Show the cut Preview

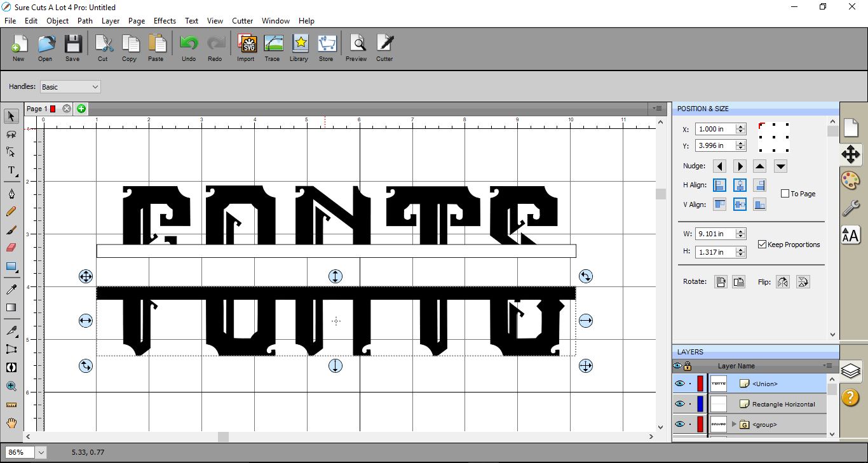click(356, 48)
